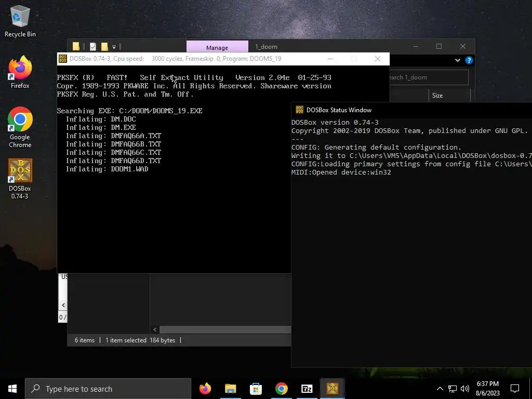Viewport: 532px width, 399px height.
Task: Launch the Firefox desktop shortcut
Action: [x=20, y=72]
